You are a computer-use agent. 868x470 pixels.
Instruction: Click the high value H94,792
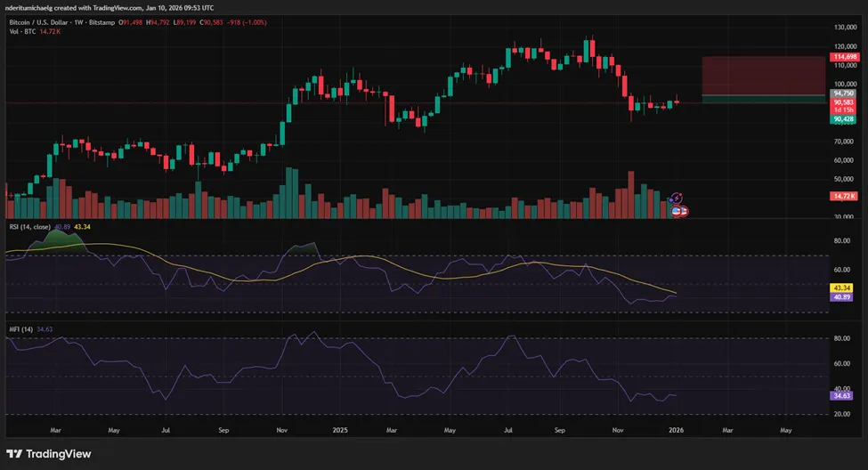click(158, 22)
